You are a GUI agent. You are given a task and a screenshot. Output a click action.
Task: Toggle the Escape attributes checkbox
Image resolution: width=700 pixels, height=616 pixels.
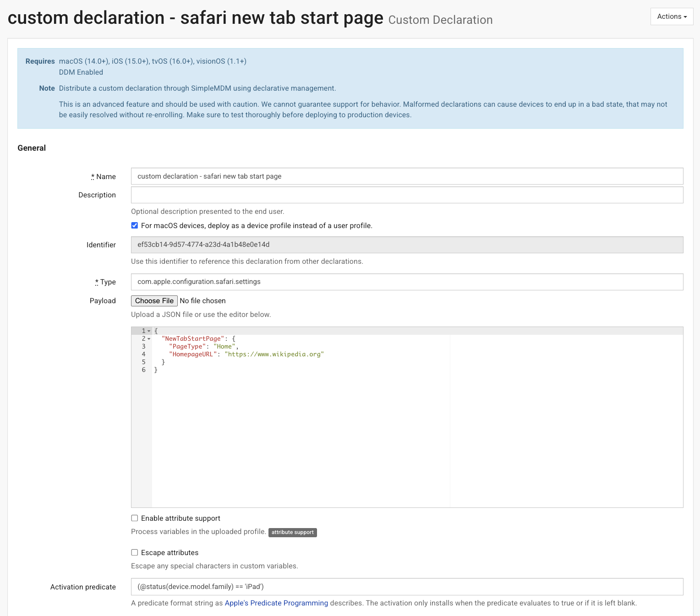coord(135,552)
